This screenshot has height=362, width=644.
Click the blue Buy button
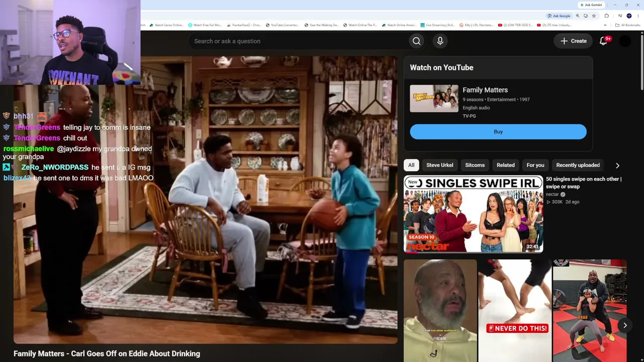tap(498, 132)
